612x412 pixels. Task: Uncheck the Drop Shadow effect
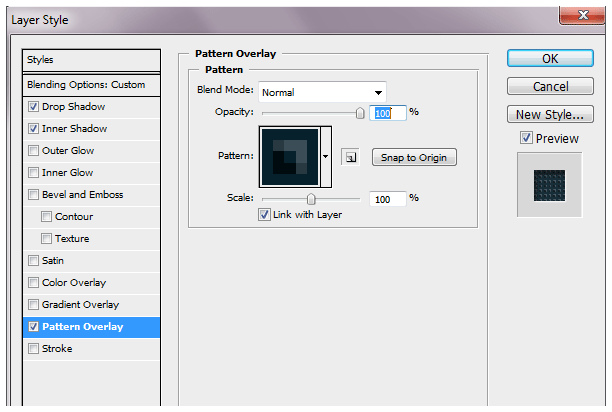point(35,107)
